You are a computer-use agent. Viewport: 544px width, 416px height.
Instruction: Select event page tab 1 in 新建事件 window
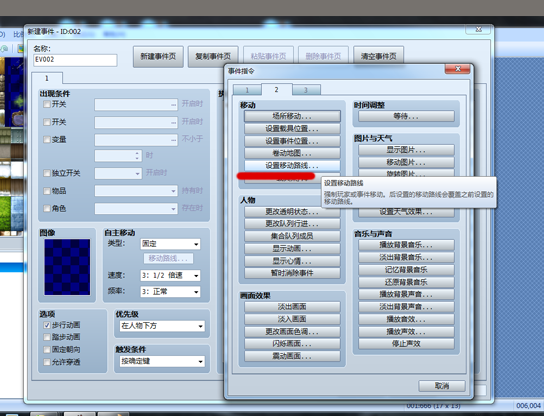pyautogui.click(x=47, y=78)
